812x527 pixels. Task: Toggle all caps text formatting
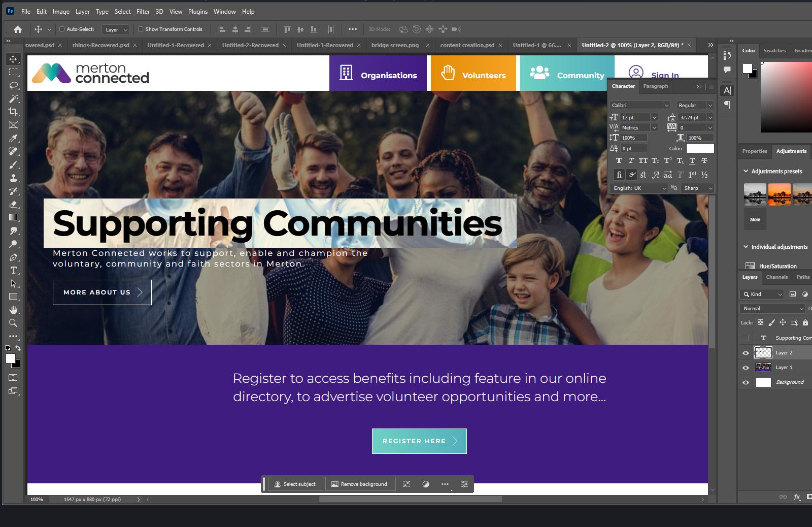click(x=642, y=160)
